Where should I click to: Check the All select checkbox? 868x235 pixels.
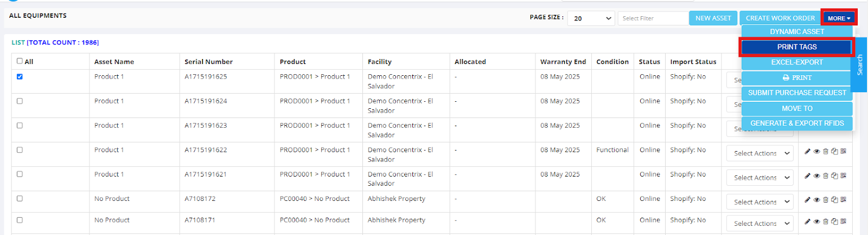click(20, 61)
